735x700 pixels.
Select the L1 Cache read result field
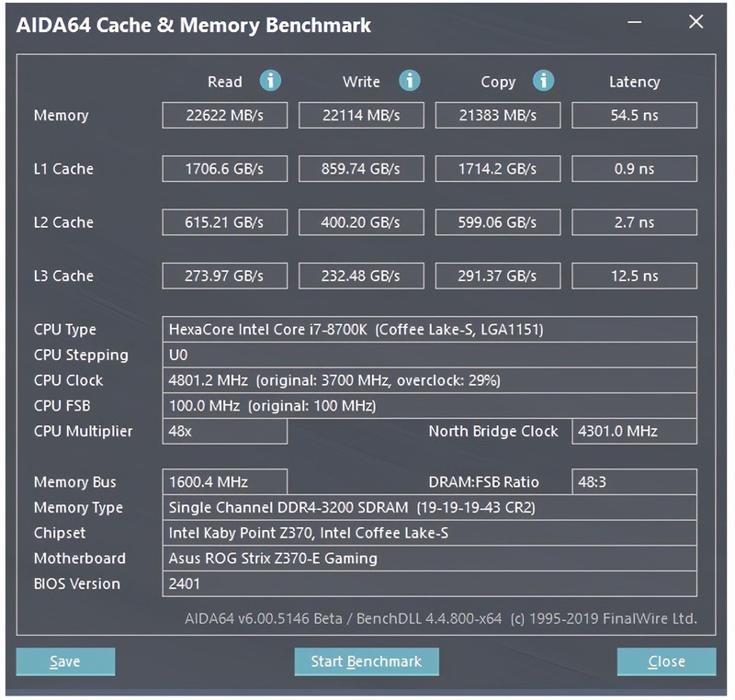pyautogui.click(x=224, y=169)
